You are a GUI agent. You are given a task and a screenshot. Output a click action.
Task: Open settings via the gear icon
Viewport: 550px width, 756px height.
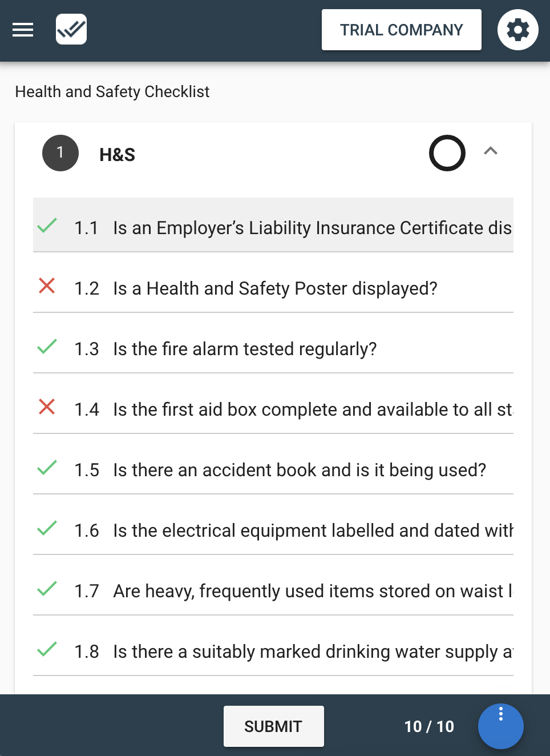pos(517,30)
